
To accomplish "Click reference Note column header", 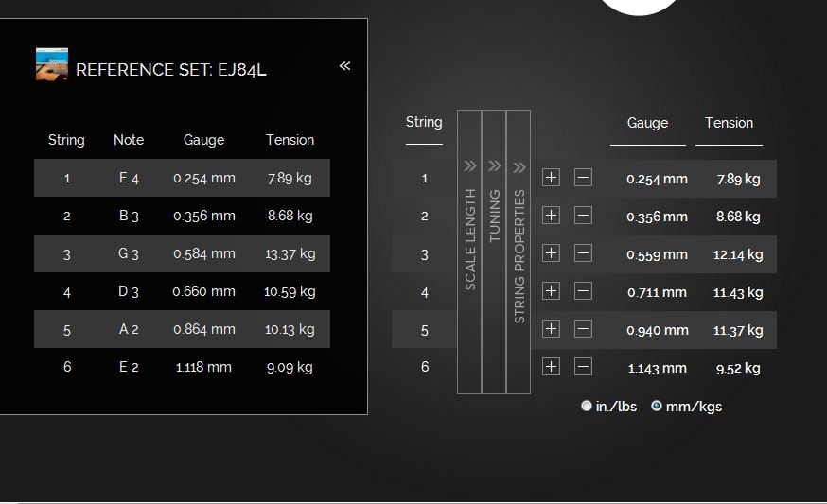I will click(x=129, y=140).
